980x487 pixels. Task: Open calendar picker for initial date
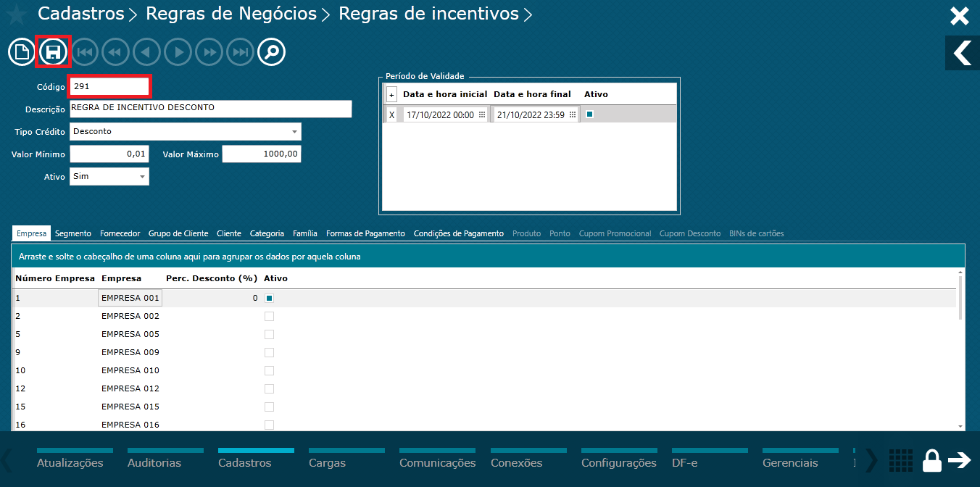coord(482,115)
